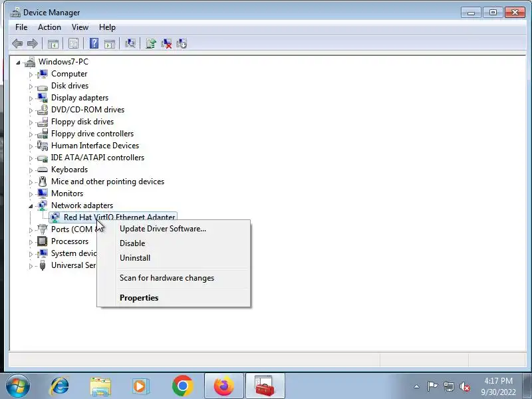Click the DVD/CD-ROM drives disc icon
This screenshot has width=532, height=399.
tap(43, 110)
